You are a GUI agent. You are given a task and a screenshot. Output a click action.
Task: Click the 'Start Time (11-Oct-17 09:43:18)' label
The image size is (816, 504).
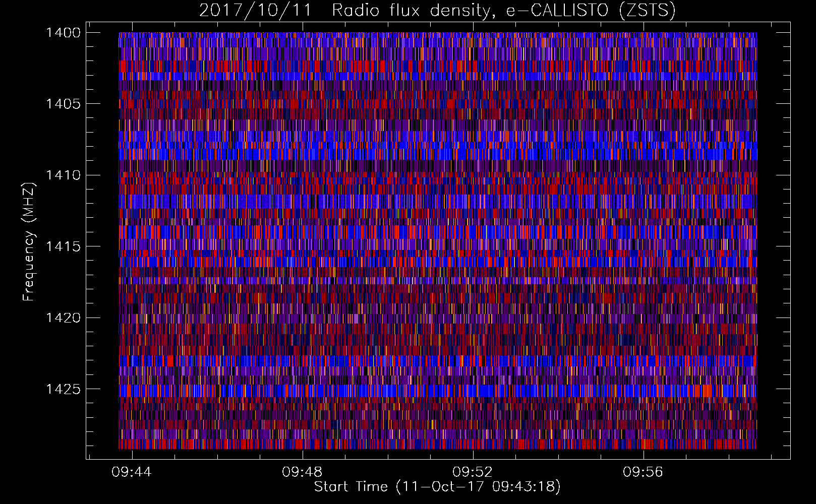pos(437,487)
